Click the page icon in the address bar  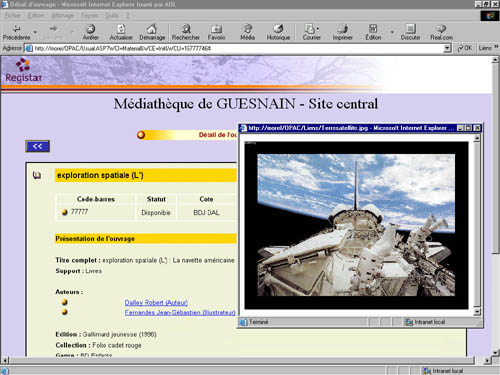pos(29,48)
